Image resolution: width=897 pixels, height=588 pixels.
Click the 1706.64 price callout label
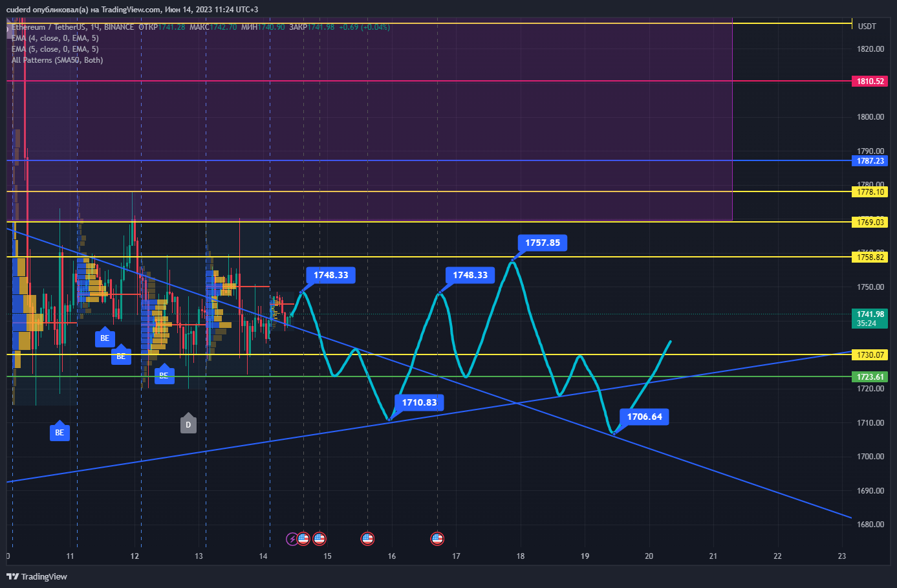click(644, 417)
